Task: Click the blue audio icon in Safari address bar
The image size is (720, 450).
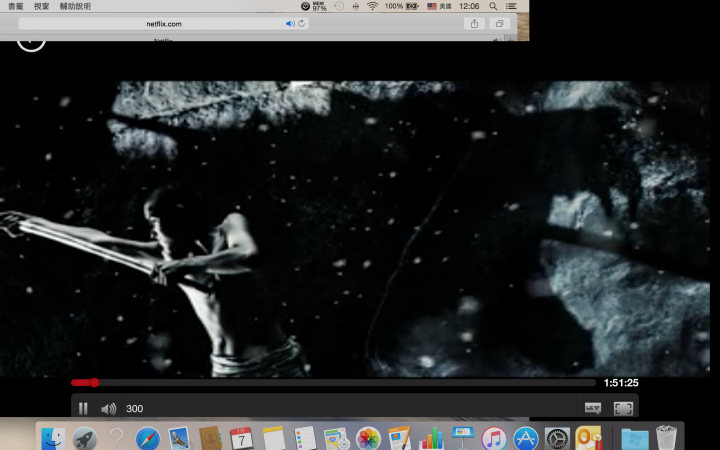Action: (290, 23)
